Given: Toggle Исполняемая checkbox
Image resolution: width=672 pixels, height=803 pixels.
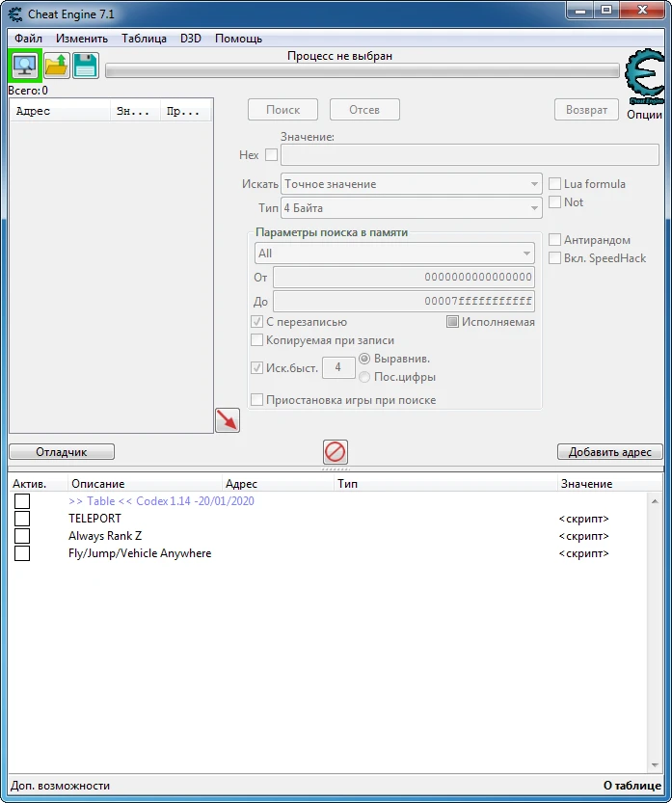Looking at the screenshot, I should [x=452, y=322].
